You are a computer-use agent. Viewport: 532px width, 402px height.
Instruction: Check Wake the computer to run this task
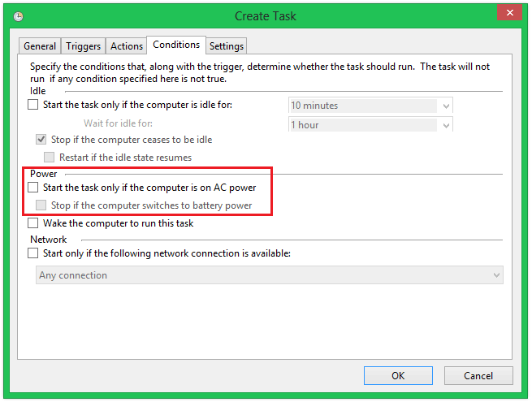pos(33,223)
